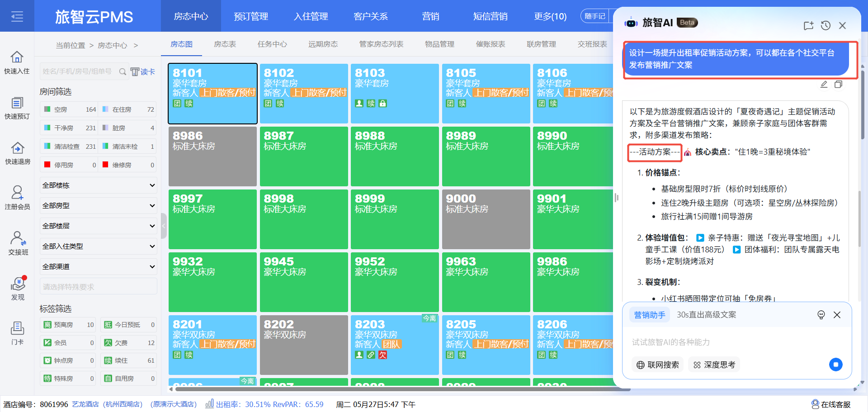
Task: Open 发现 discovery icon
Action: click(x=18, y=289)
